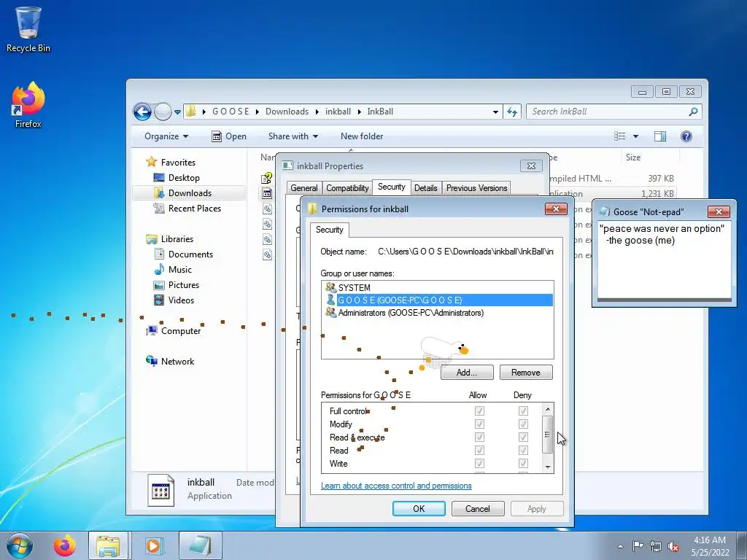This screenshot has height=560, width=747.
Task: Open the Organize dropdown menu
Action: click(166, 136)
